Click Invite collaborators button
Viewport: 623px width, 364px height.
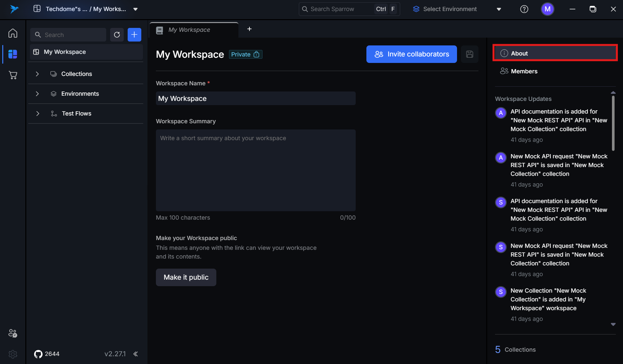tap(412, 54)
